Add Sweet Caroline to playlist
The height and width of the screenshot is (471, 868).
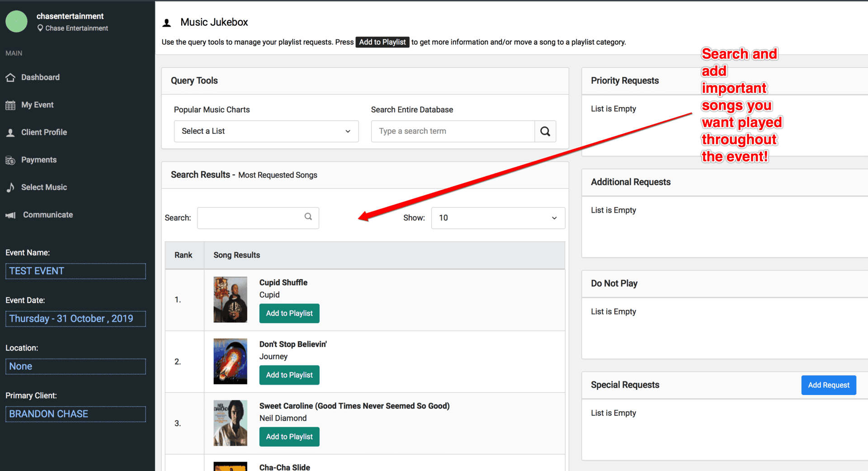tap(289, 437)
